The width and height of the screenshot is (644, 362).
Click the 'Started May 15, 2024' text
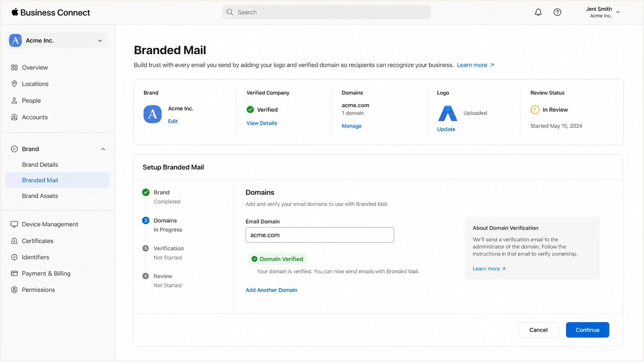[556, 126]
